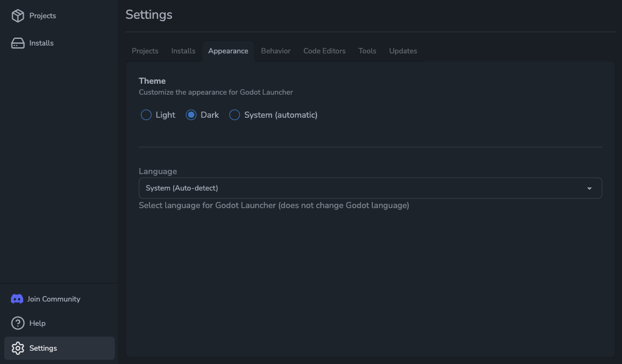
Task: Select the Light theme radio button
Action: click(146, 115)
